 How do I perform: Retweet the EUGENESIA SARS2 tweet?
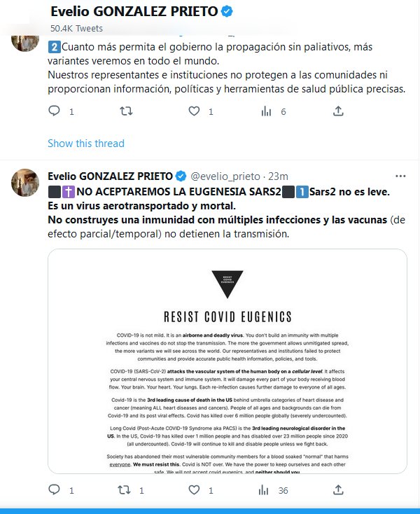124,489
